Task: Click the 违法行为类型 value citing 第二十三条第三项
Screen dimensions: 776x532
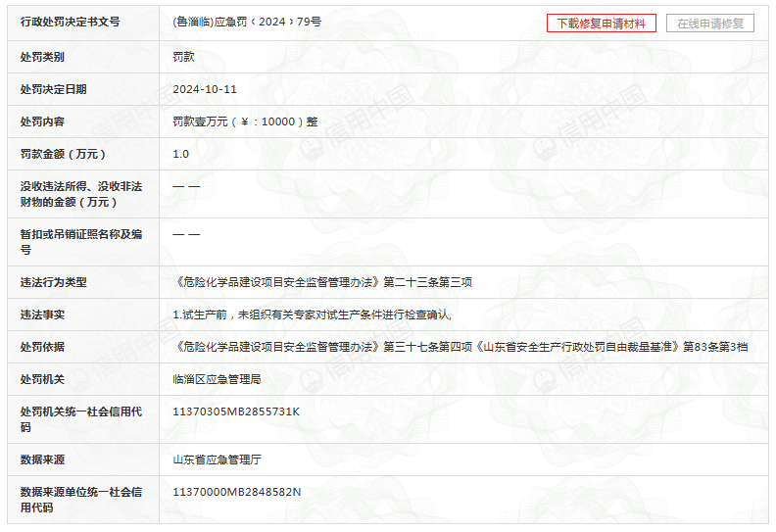Action: (x=322, y=282)
